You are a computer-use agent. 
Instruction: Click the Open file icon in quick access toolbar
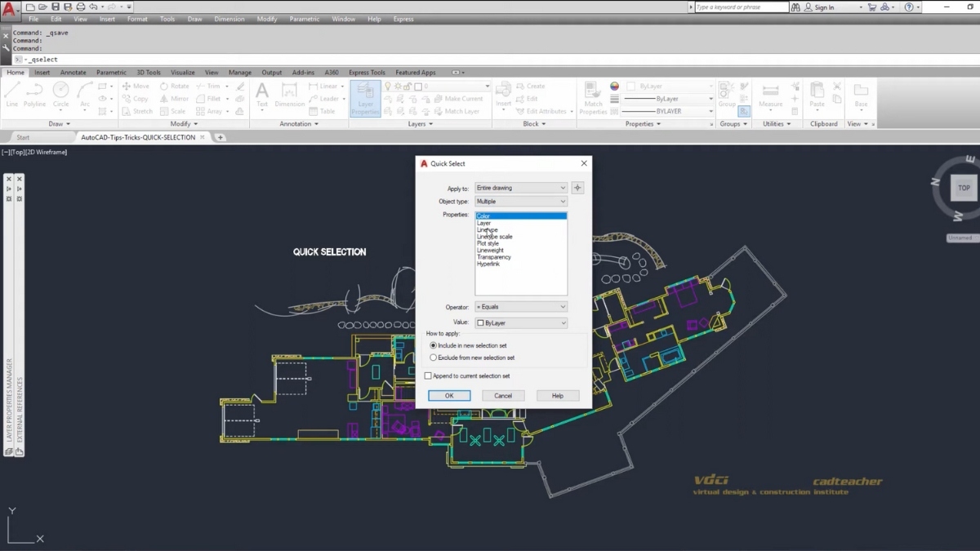pos(42,7)
